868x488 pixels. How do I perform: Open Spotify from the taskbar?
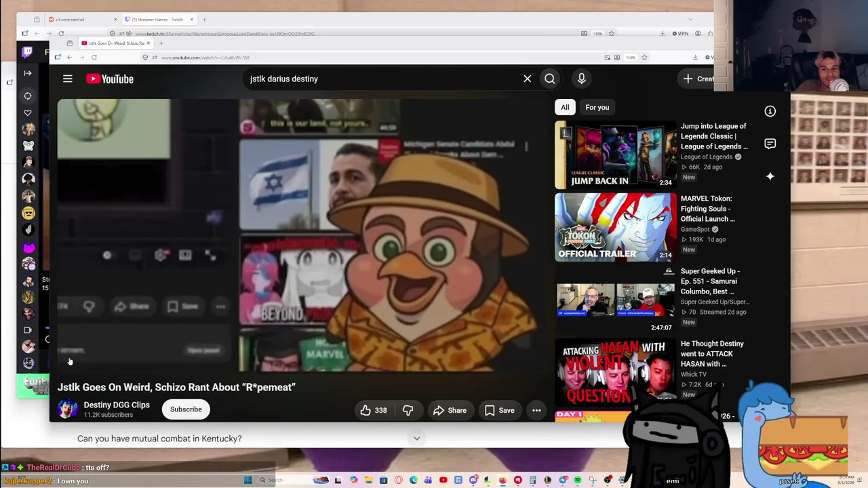pyautogui.click(x=578, y=481)
